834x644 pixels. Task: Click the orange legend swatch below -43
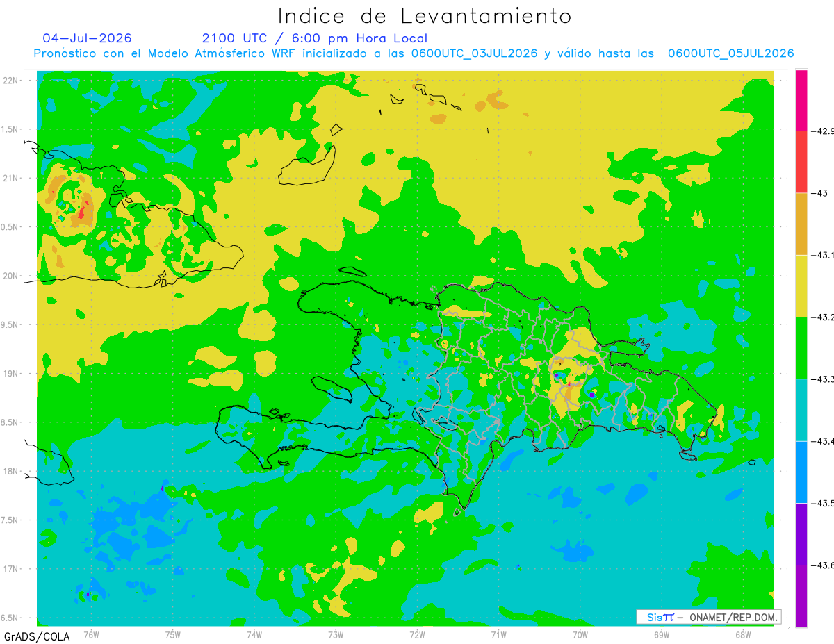801,224
